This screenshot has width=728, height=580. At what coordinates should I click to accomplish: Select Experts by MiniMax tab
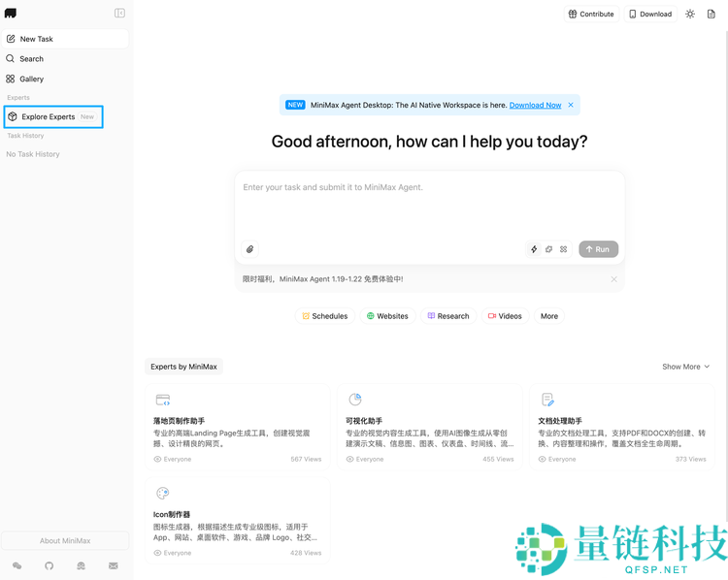[x=183, y=367]
